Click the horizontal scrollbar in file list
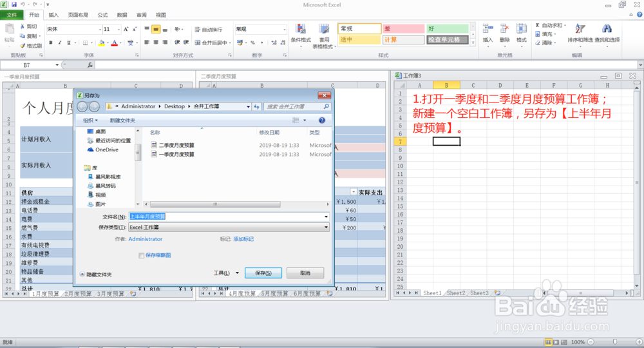The height and width of the screenshot is (348, 644). (215, 204)
